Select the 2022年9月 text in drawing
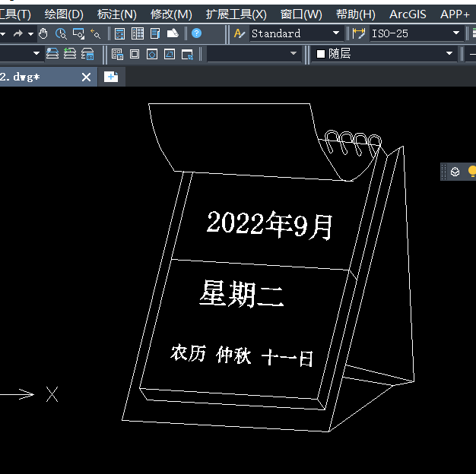Image resolution: width=476 pixels, height=474 pixels. 270,225
